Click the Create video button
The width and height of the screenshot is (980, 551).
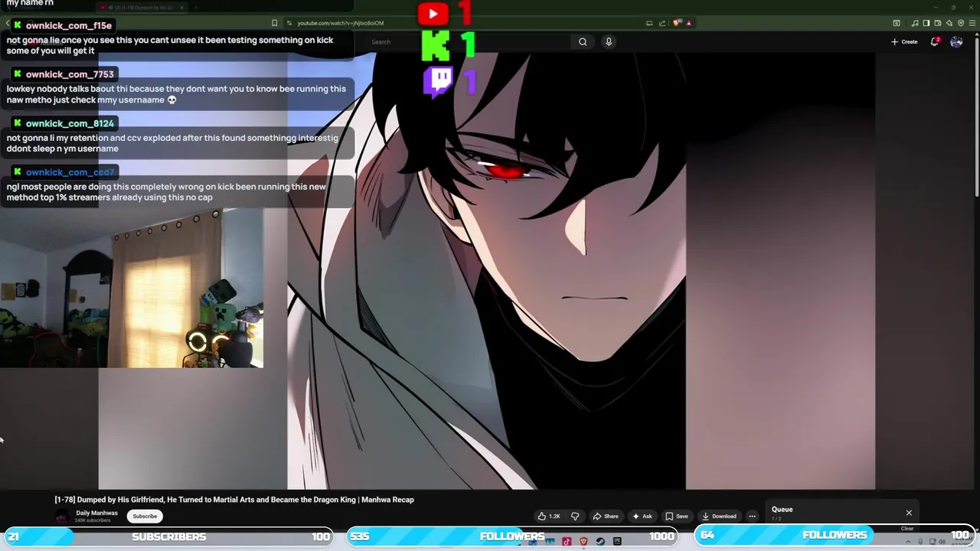(x=904, y=41)
